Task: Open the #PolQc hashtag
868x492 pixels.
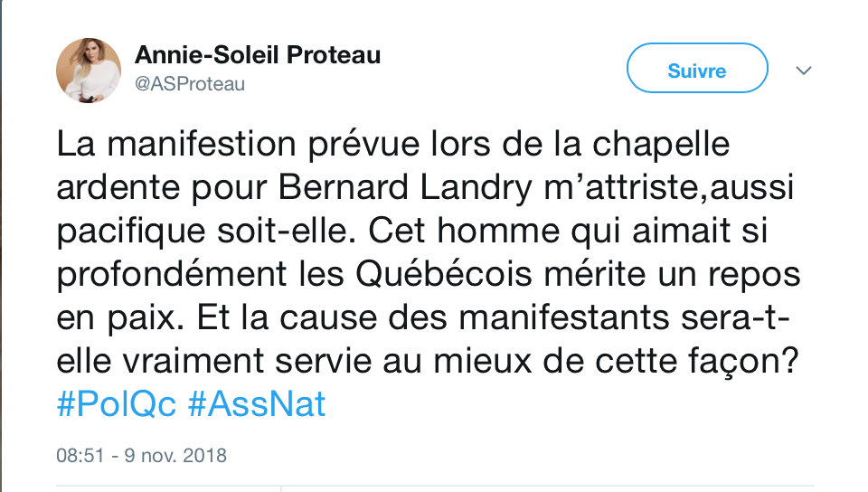Action: 117,404
